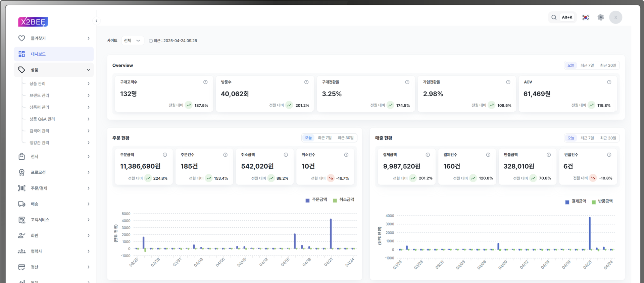Open settings via the gear icon
Screen dimensions: 644x283
pyautogui.click(x=601, y=17)
